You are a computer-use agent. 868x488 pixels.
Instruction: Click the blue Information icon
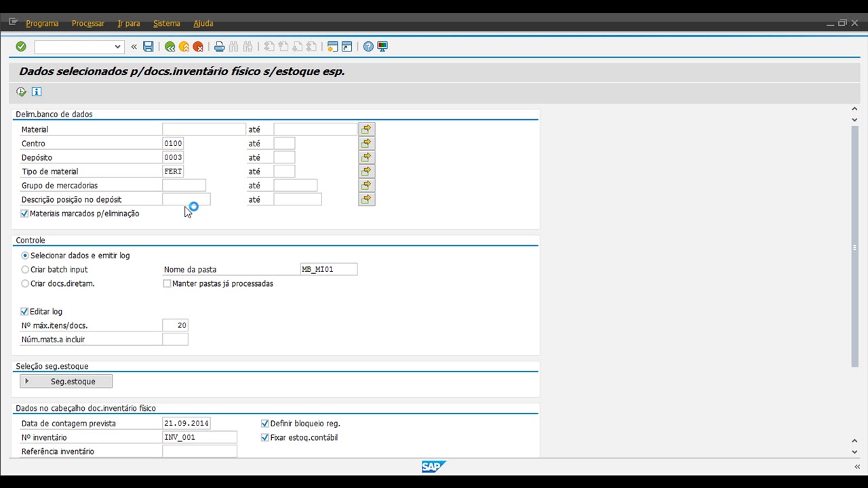(37, 91)
